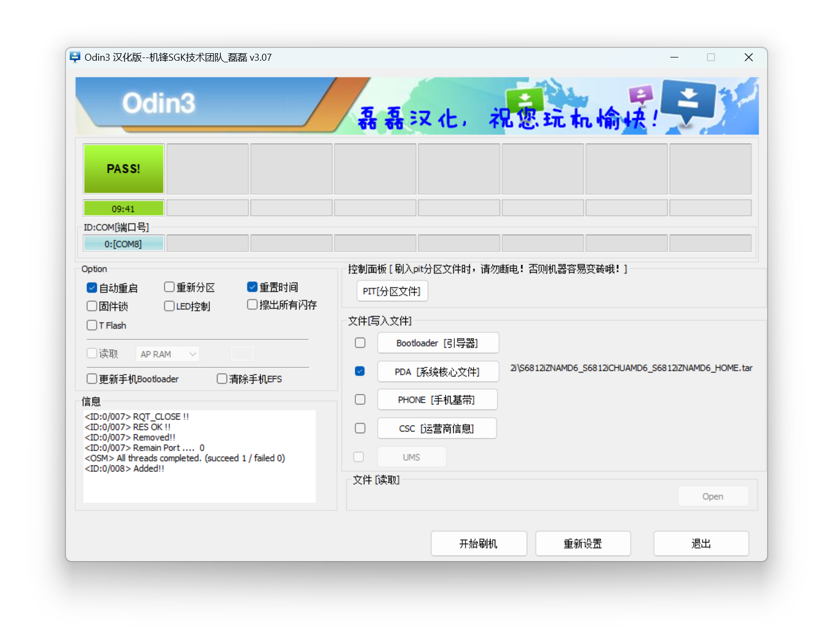The height and width of the screenshot is (642, 840).
Task: Click the 09:41 elapsed time progress bar
Action: (x=123, y=209)
